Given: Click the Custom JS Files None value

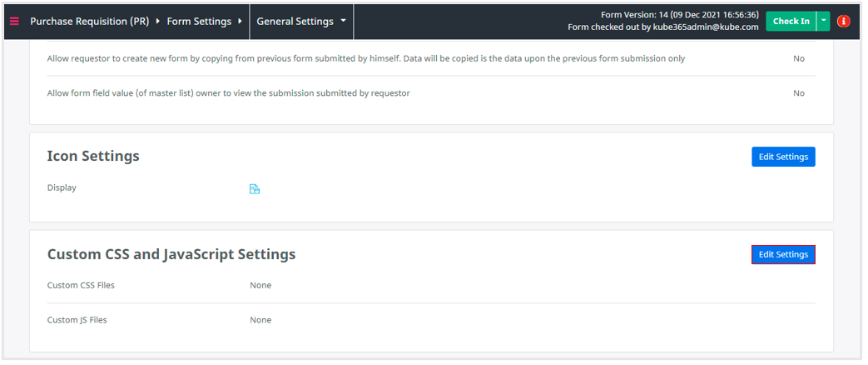Looking at the screenshot, I should tap(260, 320).
